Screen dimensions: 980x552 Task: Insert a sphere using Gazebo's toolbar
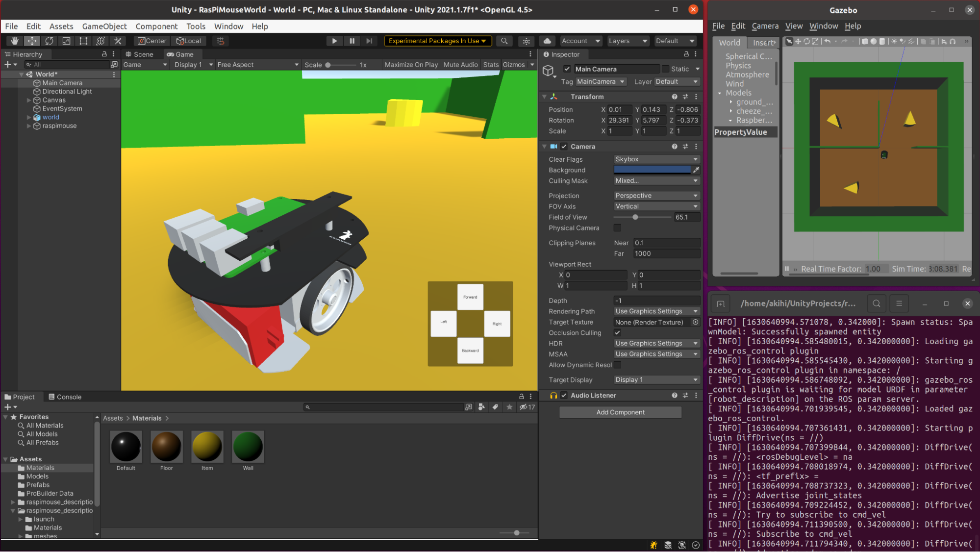(x=874, y=42)
